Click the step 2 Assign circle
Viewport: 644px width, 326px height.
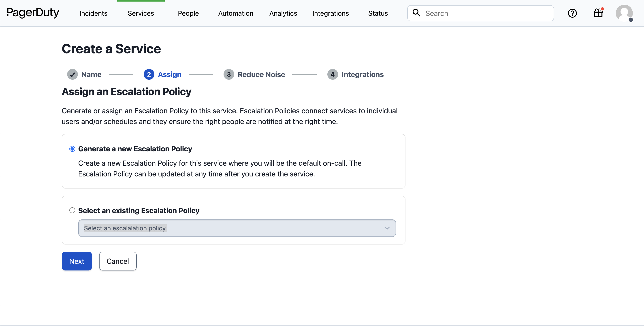click(x=149, y=74)
